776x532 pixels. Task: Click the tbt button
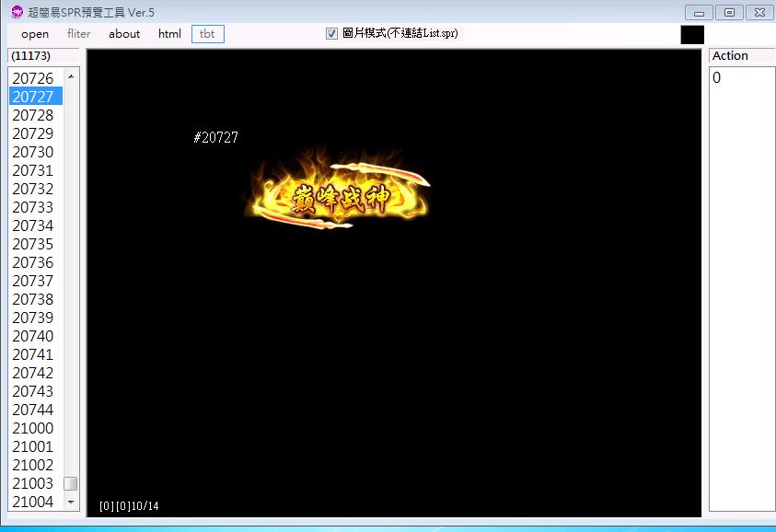tap(208, 34)
